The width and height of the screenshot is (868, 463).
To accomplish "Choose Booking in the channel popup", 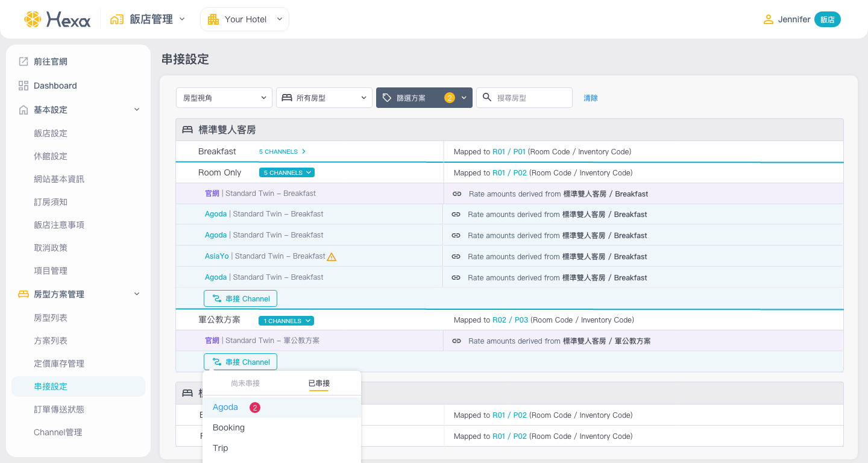I will [x=228, y=428].
